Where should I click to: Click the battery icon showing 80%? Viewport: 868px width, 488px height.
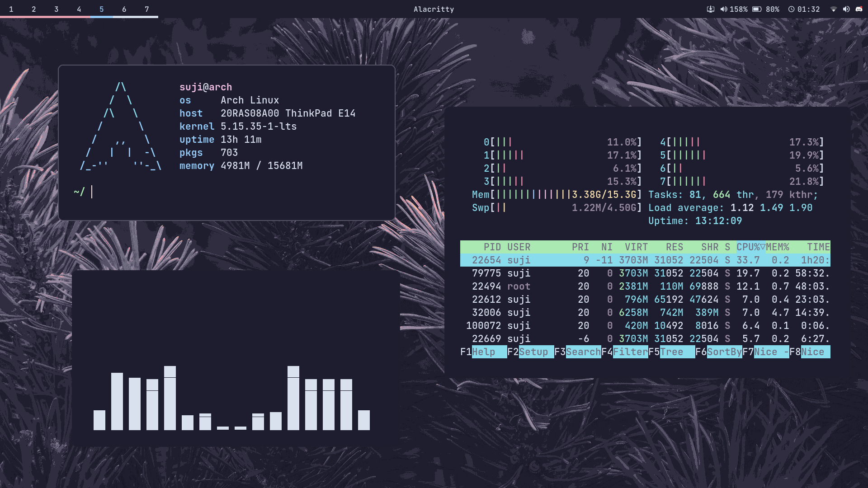tap(758, 9)
